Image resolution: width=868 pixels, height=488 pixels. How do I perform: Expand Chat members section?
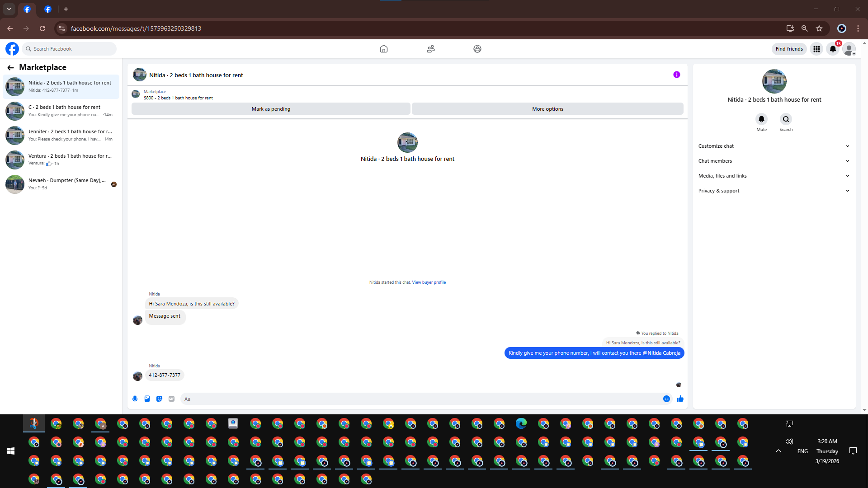[x=774, y=161]
